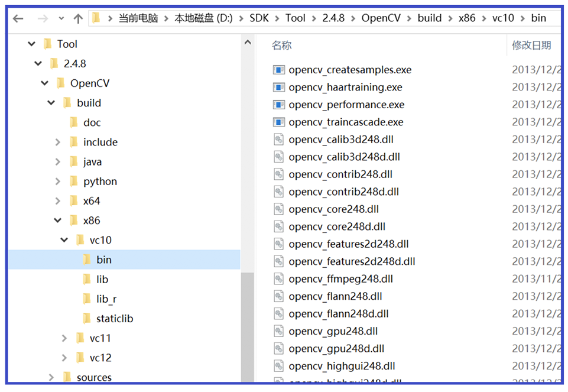Select opencv_features2d248d.dll file icon
The height and width of the screenshot is (392, 568).
[278, 261]
